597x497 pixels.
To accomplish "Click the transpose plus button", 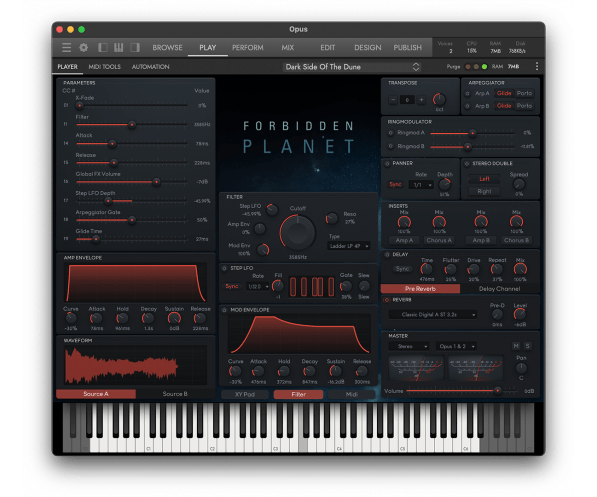I will (421, 100).
